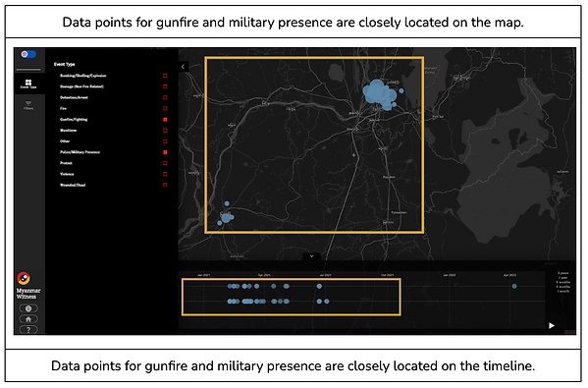Click the large blue cluster on the map
The width and height of the screenshot is (588, 388).
coord(379,94)
